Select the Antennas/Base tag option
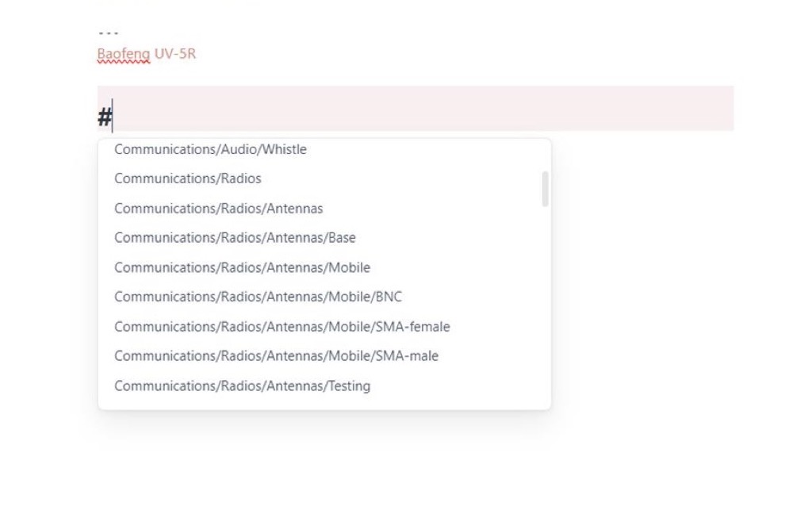 235,238
